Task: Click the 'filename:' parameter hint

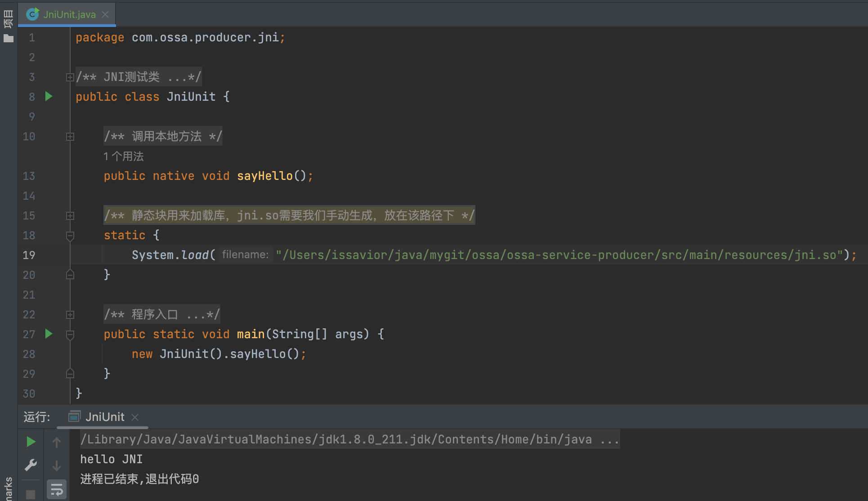Action: [x=245, y=255]
